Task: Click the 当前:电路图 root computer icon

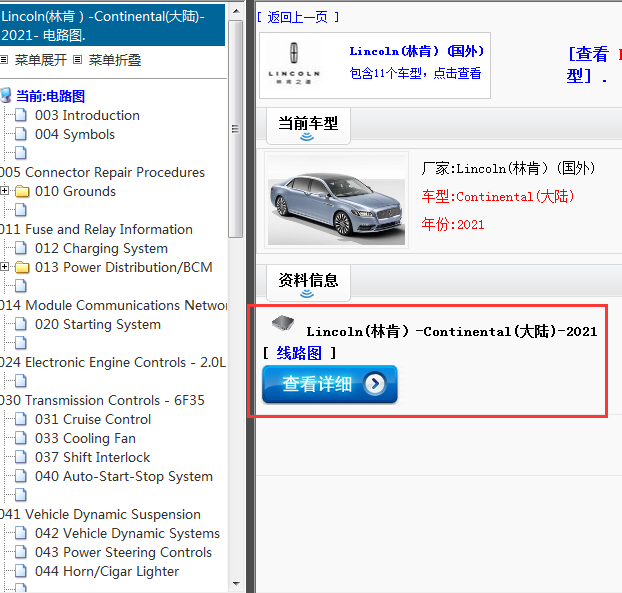Action: pos(6,96)
